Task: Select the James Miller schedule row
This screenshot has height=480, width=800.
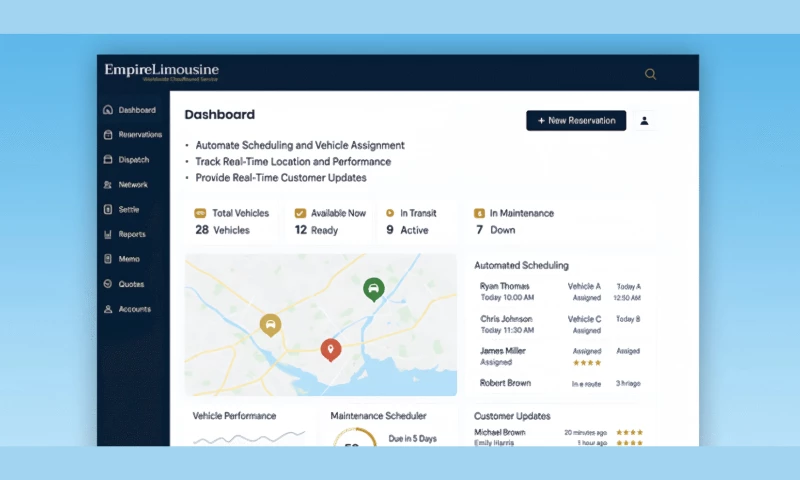Action: pyautogui.click(x=560, y=357)
